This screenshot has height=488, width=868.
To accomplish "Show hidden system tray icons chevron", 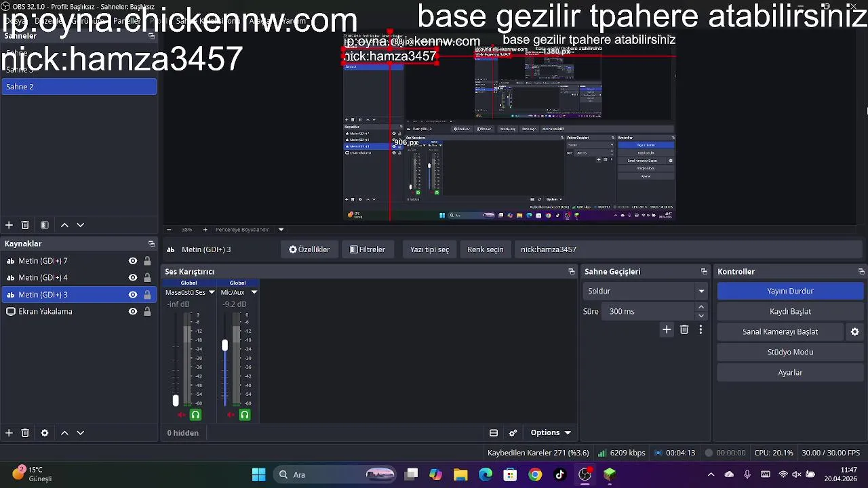I will [x=711, y=474].
